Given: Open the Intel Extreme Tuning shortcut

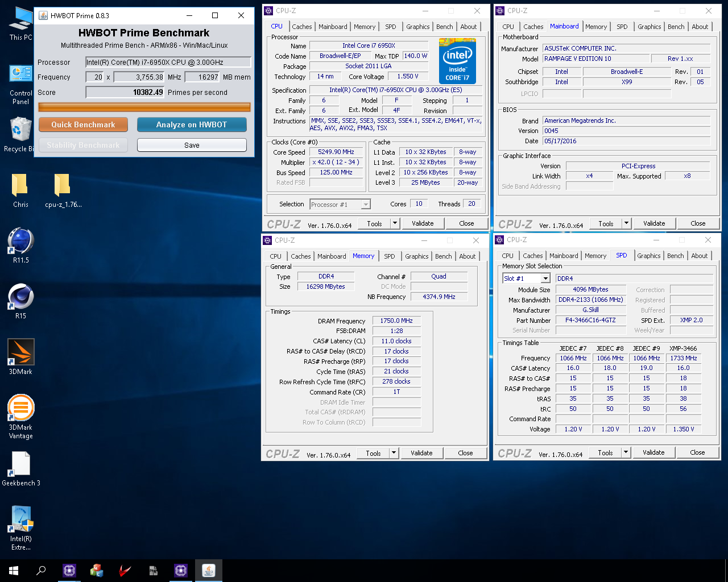Looking at the screenshot, I should [x=20, y=529].
